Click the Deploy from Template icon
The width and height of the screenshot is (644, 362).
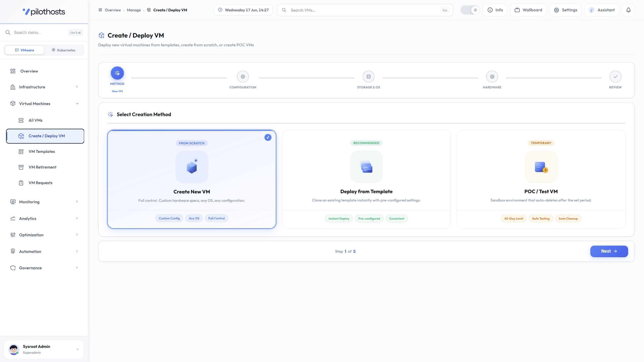point(366,167)
